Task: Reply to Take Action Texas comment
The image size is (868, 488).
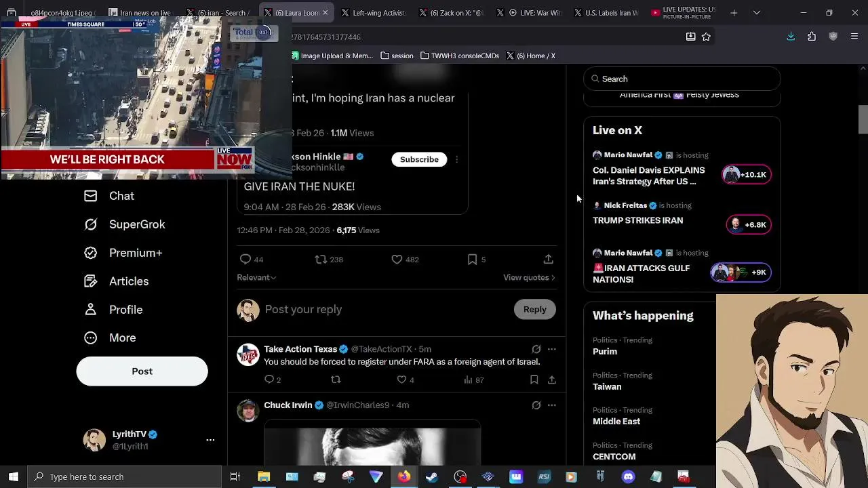Action: tap(273, 380)
